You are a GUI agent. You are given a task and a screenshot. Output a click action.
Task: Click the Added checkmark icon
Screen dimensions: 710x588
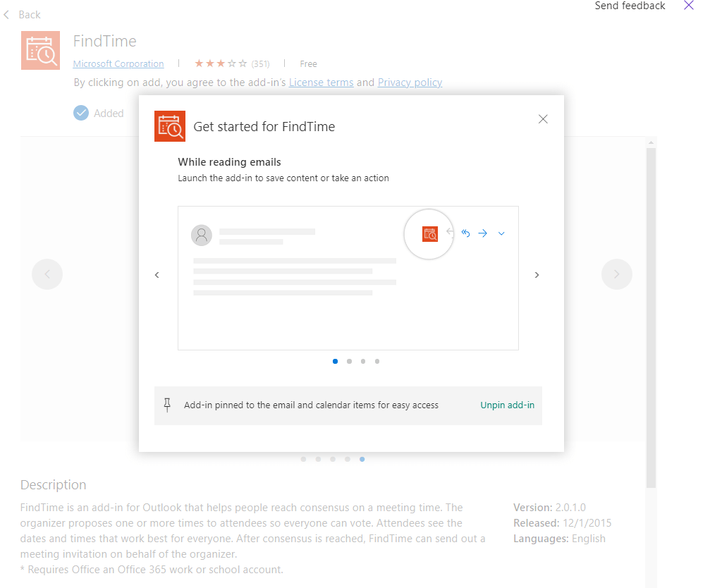[x=81, y=113]
